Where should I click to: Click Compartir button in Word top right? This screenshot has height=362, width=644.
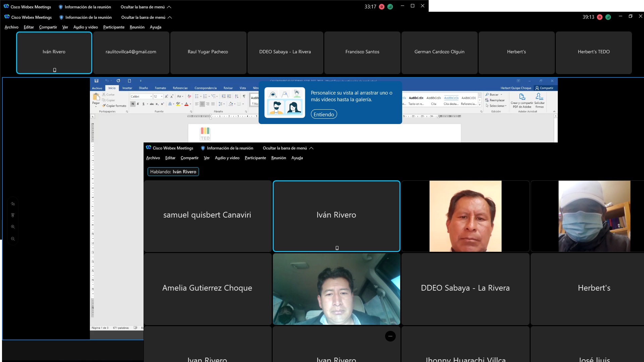(x=544, y=88)
